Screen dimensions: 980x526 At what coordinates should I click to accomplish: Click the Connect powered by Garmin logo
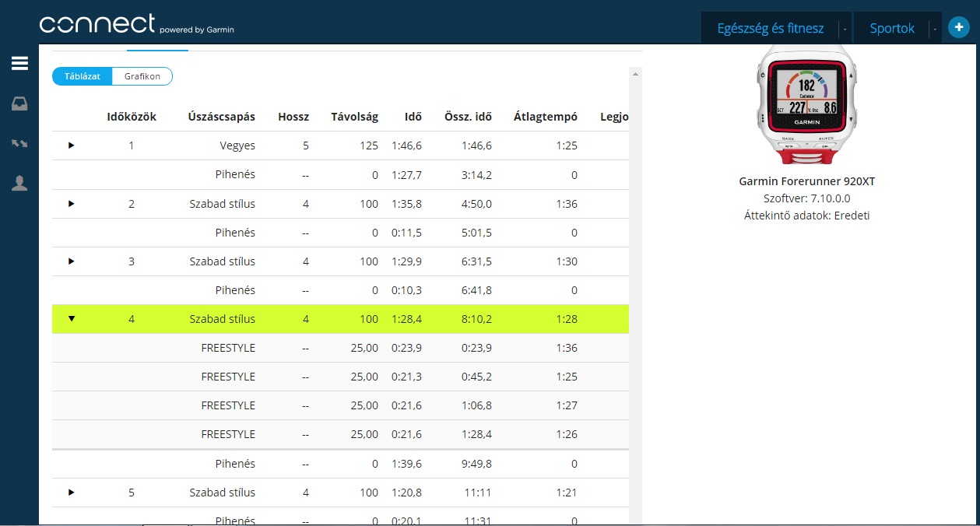coord(137,24)
